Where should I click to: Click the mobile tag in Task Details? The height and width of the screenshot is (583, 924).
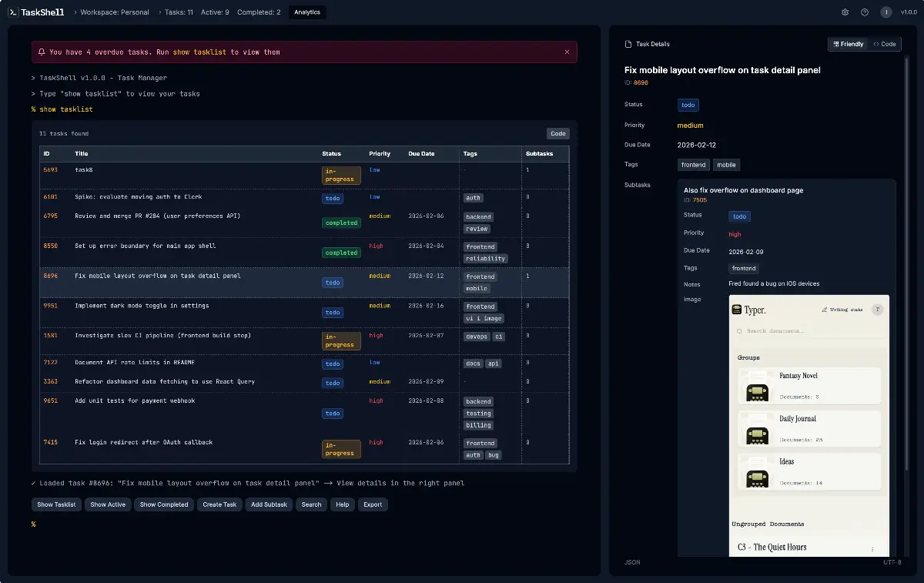click(726, 165)
